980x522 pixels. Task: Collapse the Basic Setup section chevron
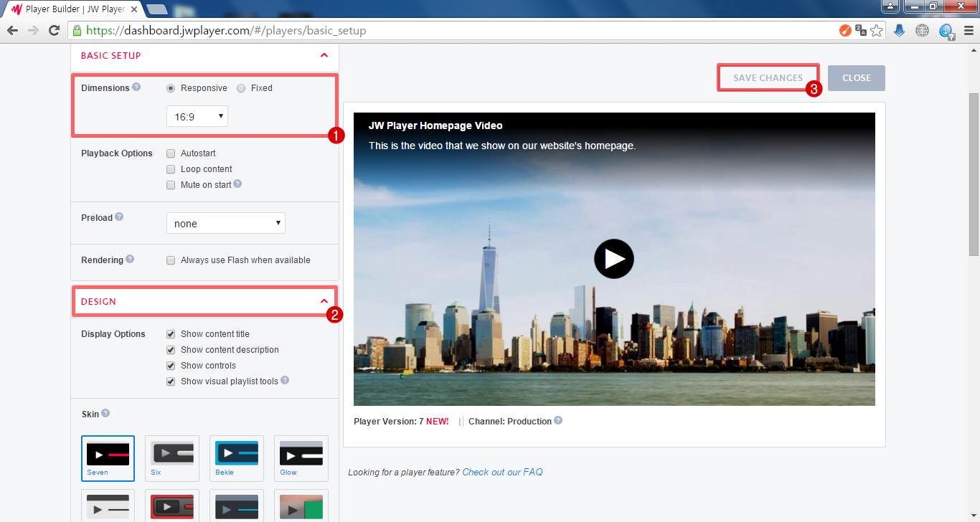click(324, 55)
